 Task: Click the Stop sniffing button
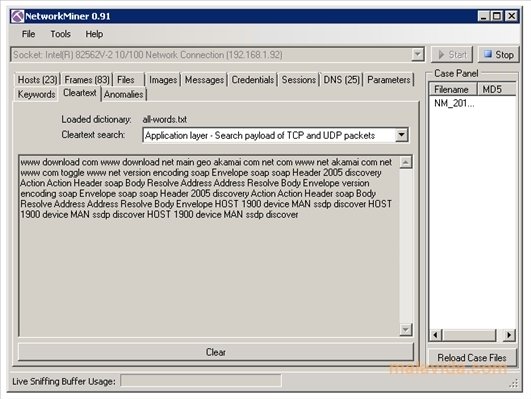tap(498, 55)
